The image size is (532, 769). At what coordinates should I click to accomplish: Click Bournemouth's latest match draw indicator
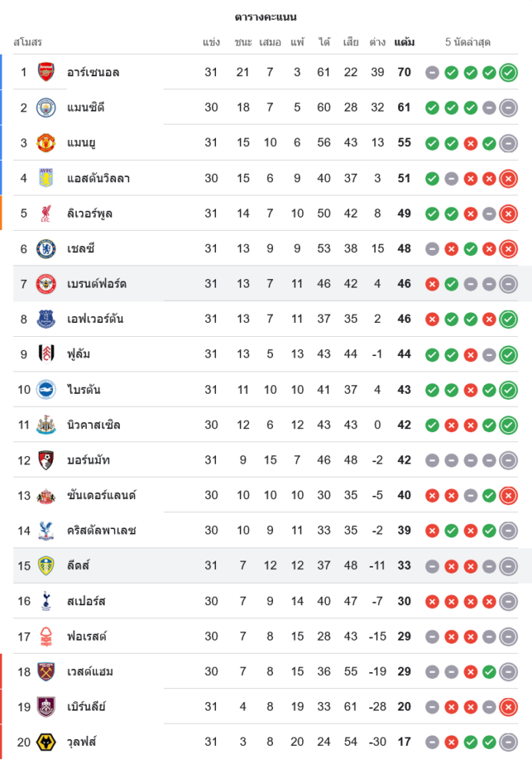click(508, 461)
